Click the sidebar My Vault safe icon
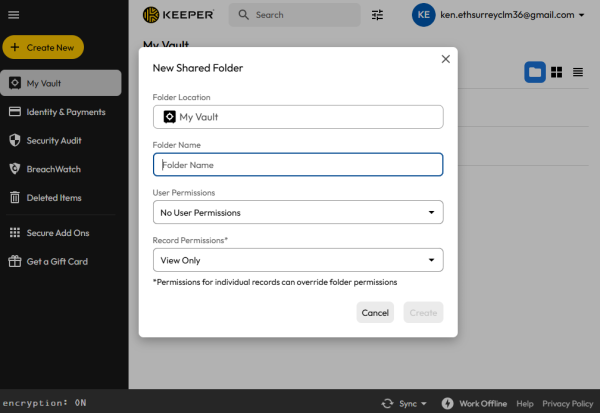This screenshot has height=413, width=600. pyautogui.click(x=15, y=83)
